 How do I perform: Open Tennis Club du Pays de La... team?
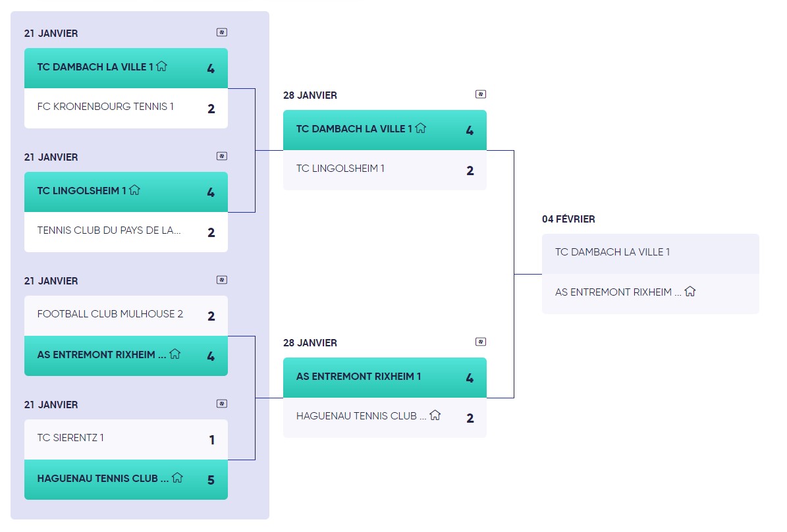[126, 232]
